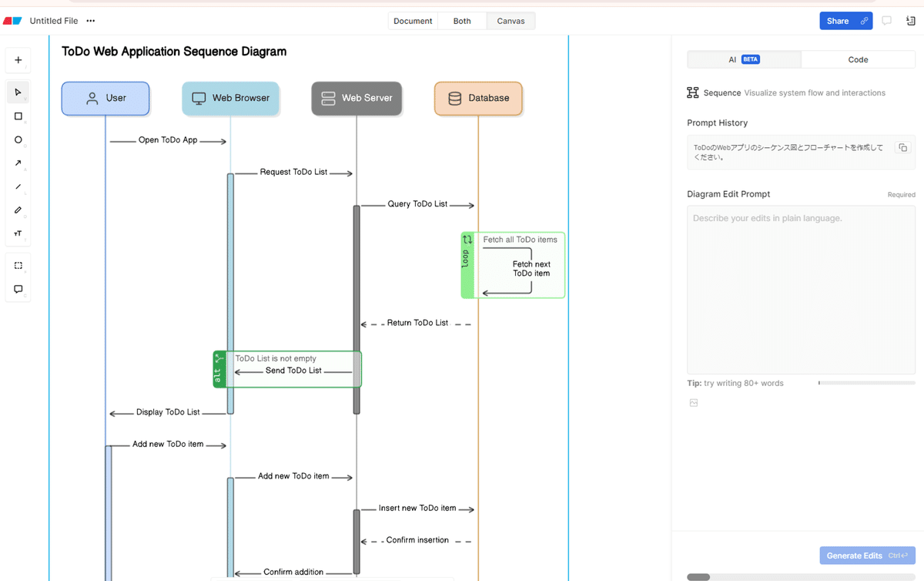The image size is (924, 581).
Task: Select the 'Return ToDo List' message label
Action: pyautogui.click(x=417, y=323)
